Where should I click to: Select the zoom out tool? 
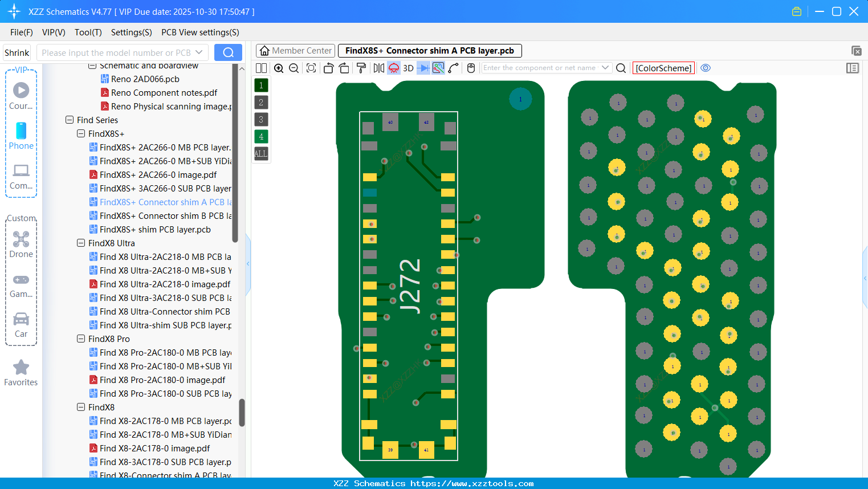click(x=294, y=68)
